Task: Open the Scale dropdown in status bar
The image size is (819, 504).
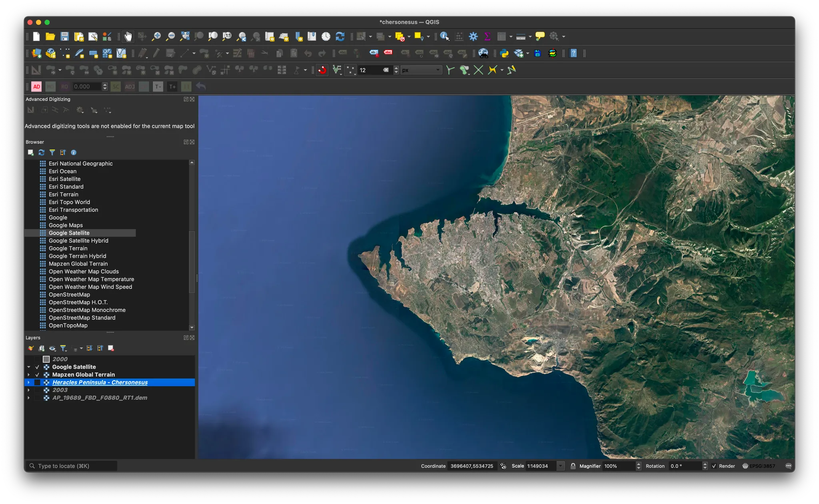Action: [x=561, y=466]
